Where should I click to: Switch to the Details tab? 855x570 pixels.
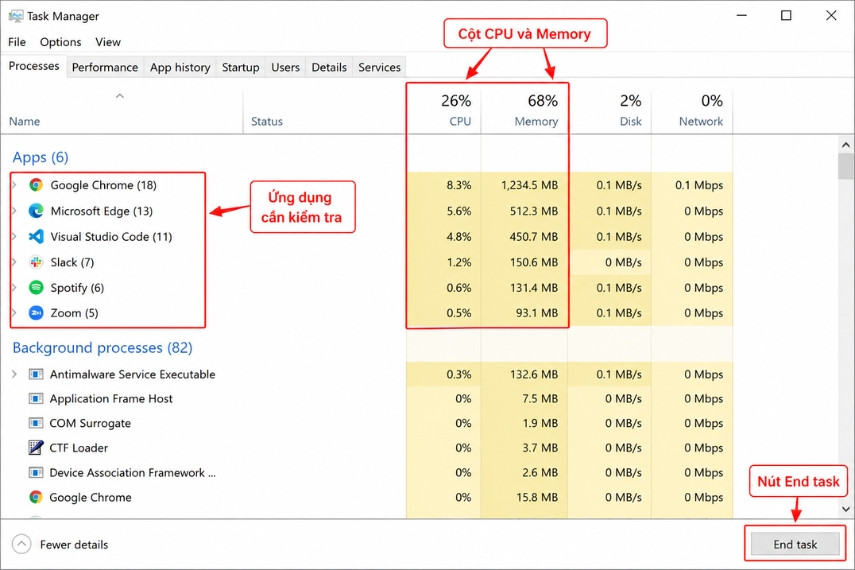(x=329, y=67)
